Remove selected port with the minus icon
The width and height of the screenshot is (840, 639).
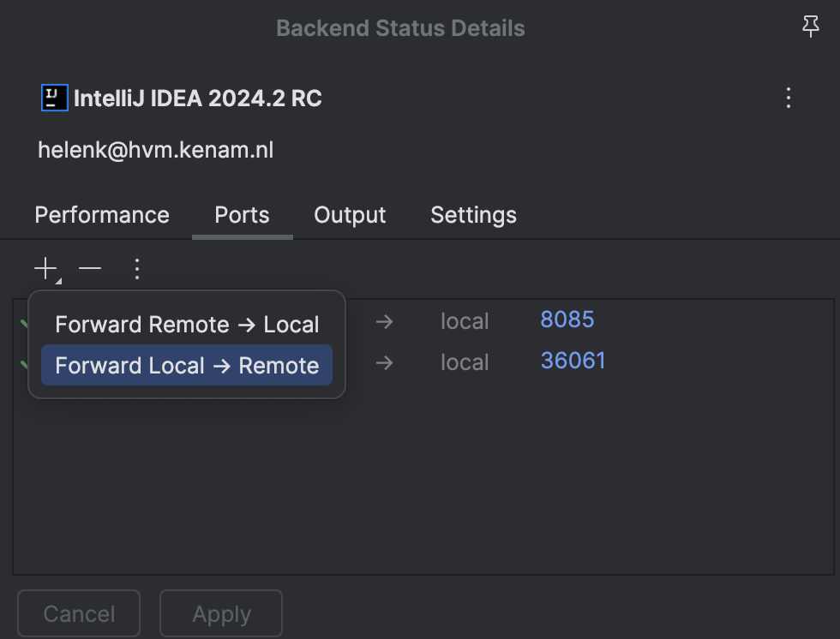(90, 268)
